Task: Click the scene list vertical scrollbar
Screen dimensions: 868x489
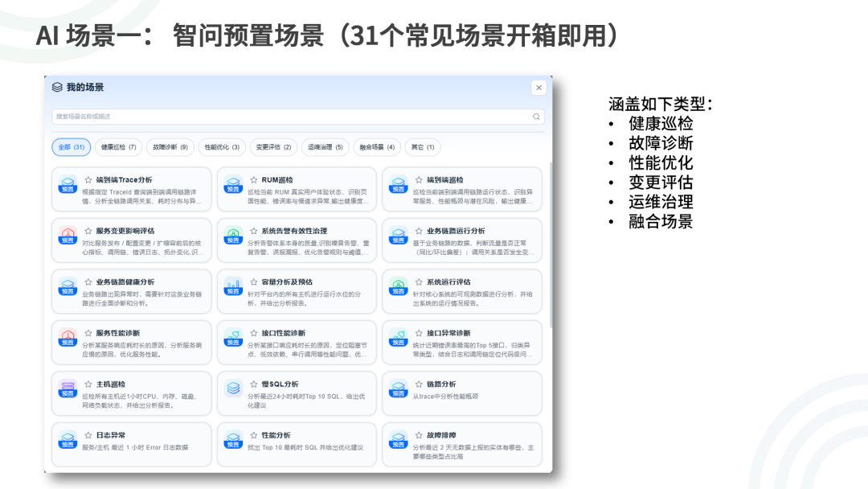Action: coord(551,244)
